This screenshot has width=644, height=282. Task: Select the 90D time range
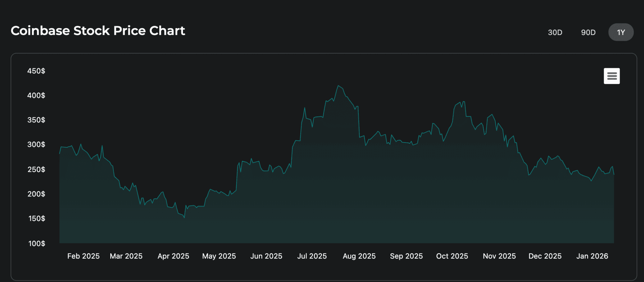pyautogui.click(x=588, y=32)
